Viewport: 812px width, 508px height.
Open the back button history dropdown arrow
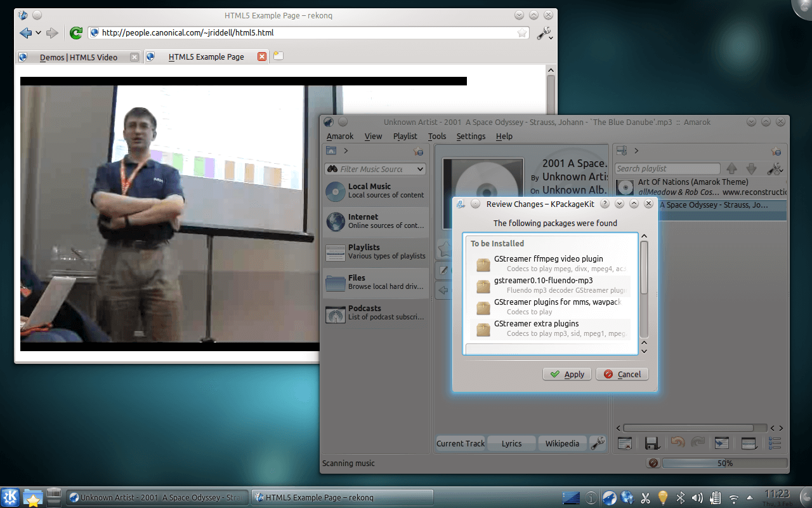point(39,33)
